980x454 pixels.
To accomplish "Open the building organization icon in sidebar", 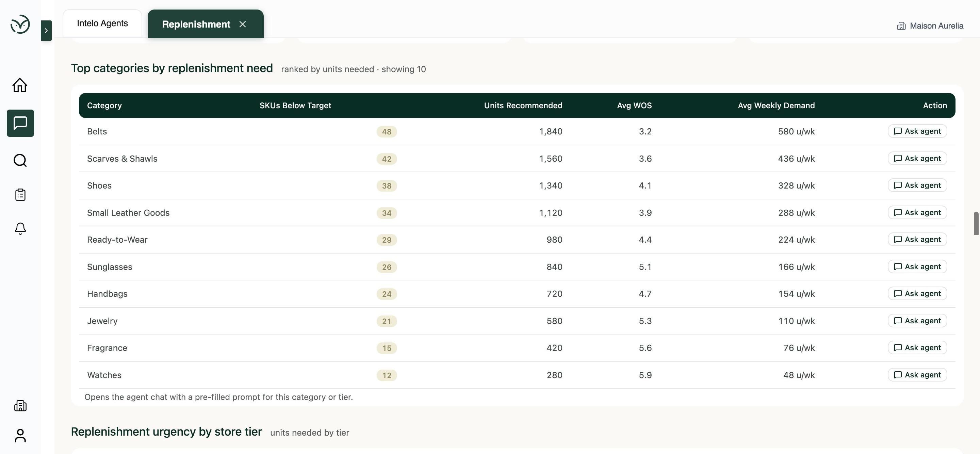I will click(20, 406).
